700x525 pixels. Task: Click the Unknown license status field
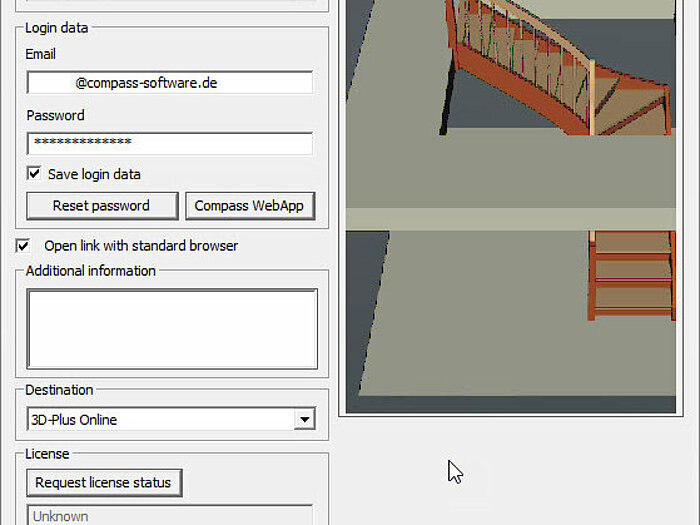pos(170,516)
